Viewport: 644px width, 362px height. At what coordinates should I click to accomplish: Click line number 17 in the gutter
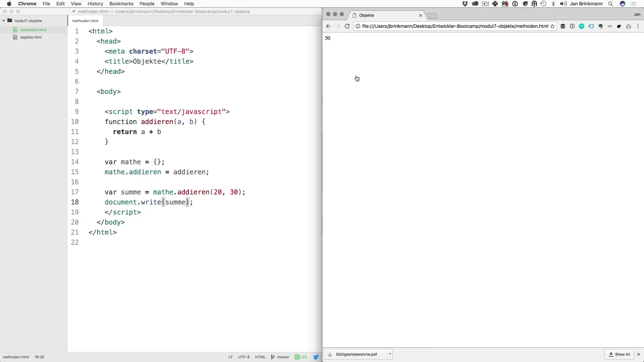pyautogui.click(x=75, y=192)
